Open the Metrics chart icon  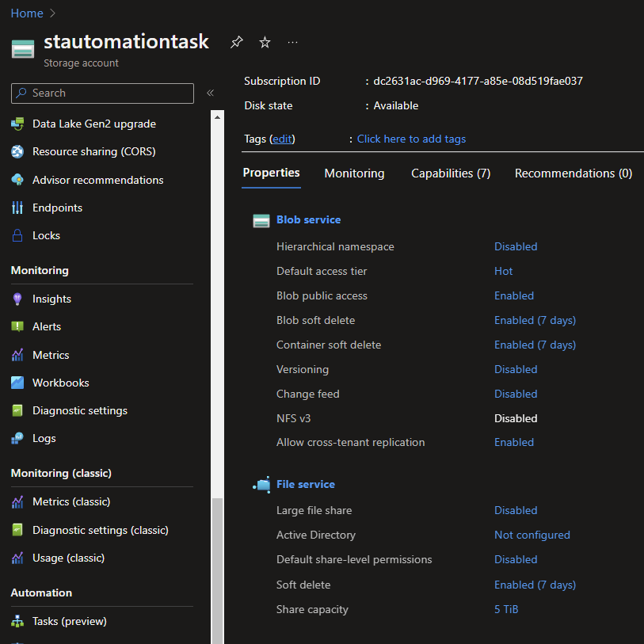point(17,355)
